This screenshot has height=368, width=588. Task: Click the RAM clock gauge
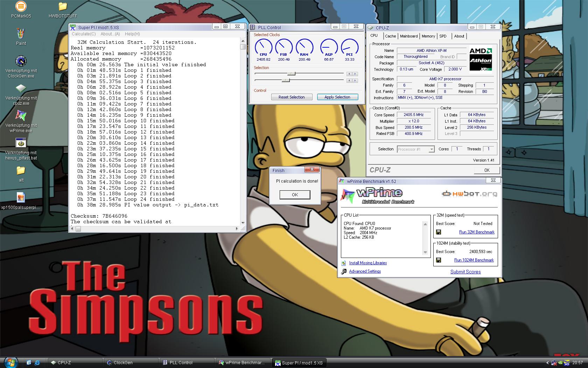click(x=304, y=47)
